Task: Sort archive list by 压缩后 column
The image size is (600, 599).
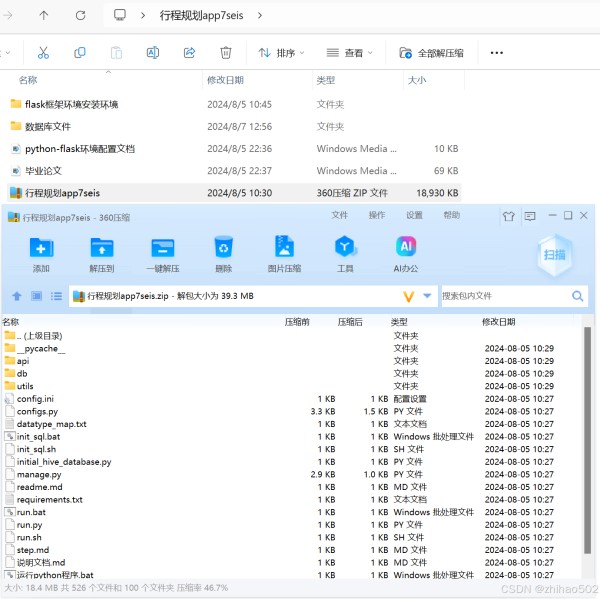Action: (350, 322)
